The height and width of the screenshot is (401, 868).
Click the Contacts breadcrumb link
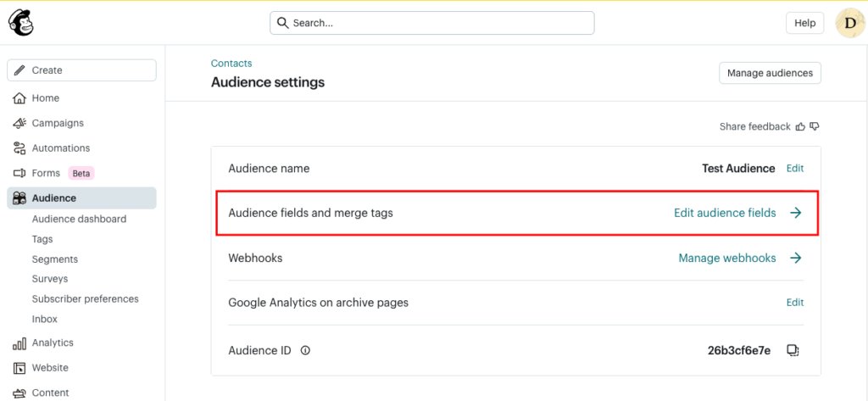tap(231, 64)
